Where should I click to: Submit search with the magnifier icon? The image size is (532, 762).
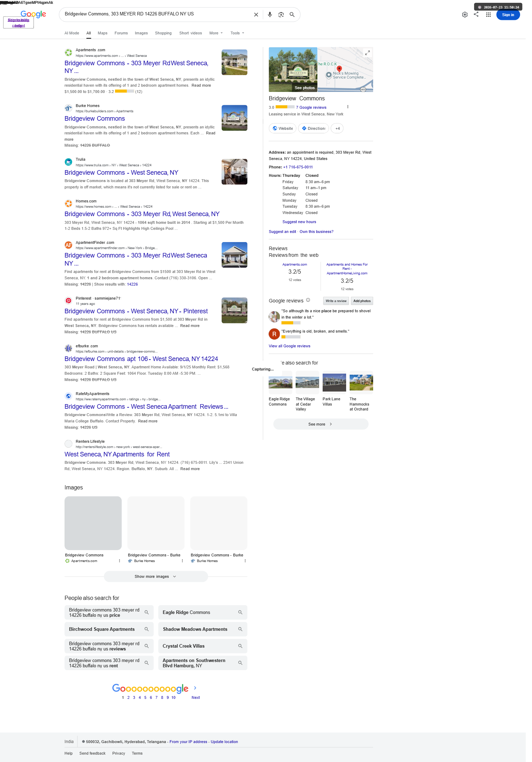click(x=292, y=15)
